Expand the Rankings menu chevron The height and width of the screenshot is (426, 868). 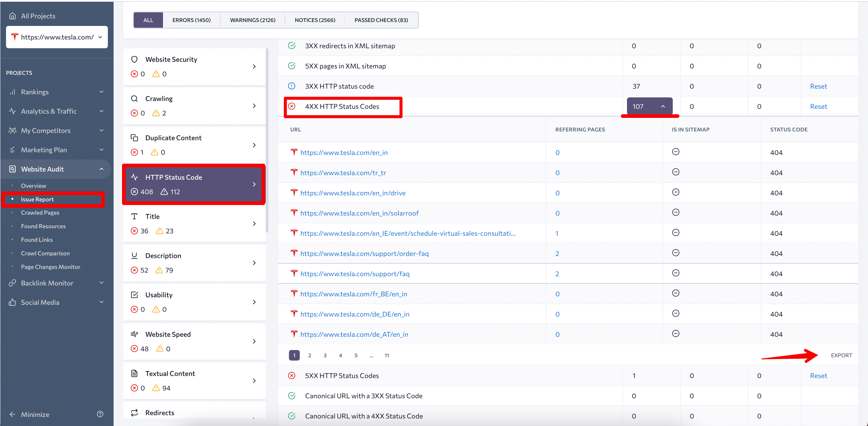click(x=102, y=92)
